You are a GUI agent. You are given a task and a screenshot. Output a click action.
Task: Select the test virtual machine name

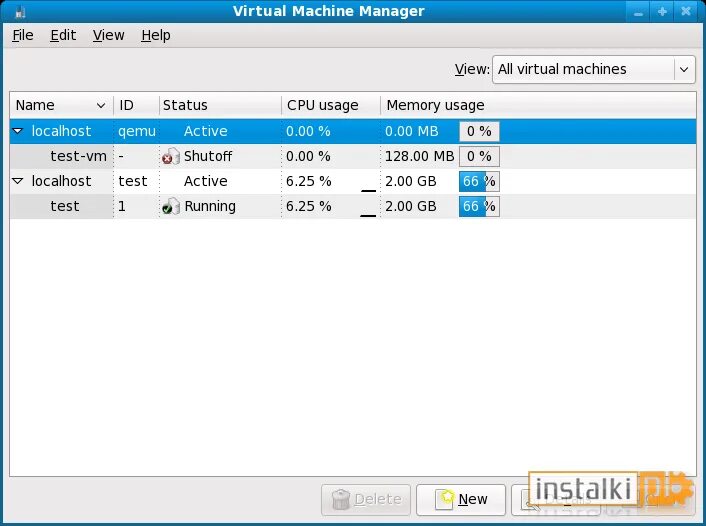pos(65,206)
